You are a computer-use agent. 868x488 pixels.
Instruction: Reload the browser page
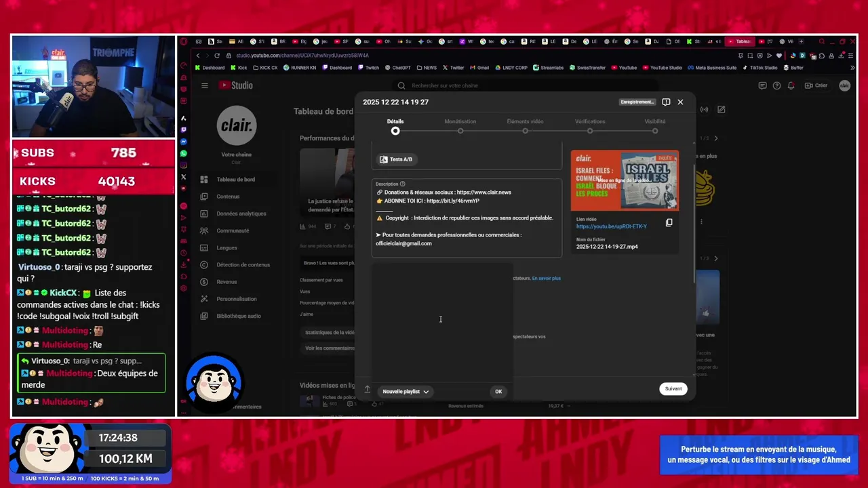[217, 56]
